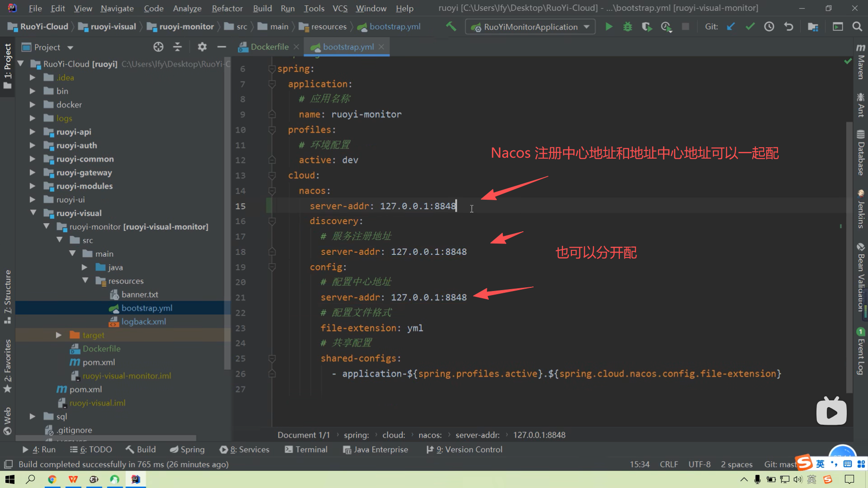Toggle the Structure side panel

(x=7, y=296)
